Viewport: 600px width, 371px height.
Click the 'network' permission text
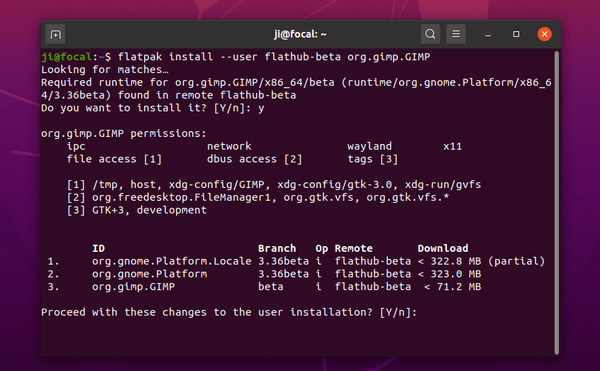[229, 146]
